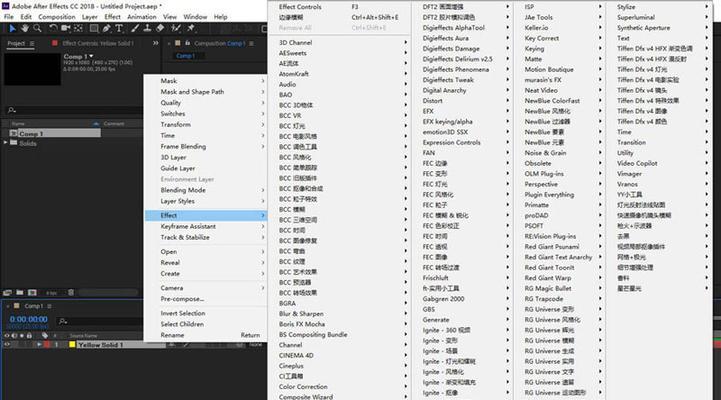Viewport: 721px width, 400px height.
Task: Create a new folder in Project panel
Action: pos(20,292)
